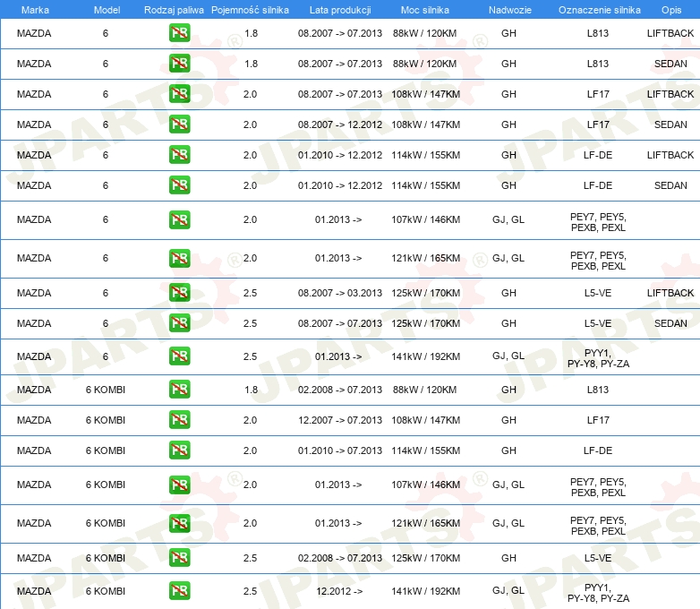Click the fuel icon for 6 Kombi LF-DE row

coord(179,450)
